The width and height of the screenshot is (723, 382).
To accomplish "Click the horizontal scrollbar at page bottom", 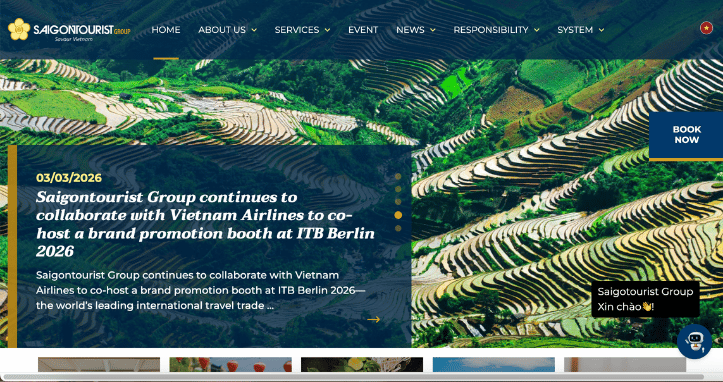I will (x=355, y=377).
